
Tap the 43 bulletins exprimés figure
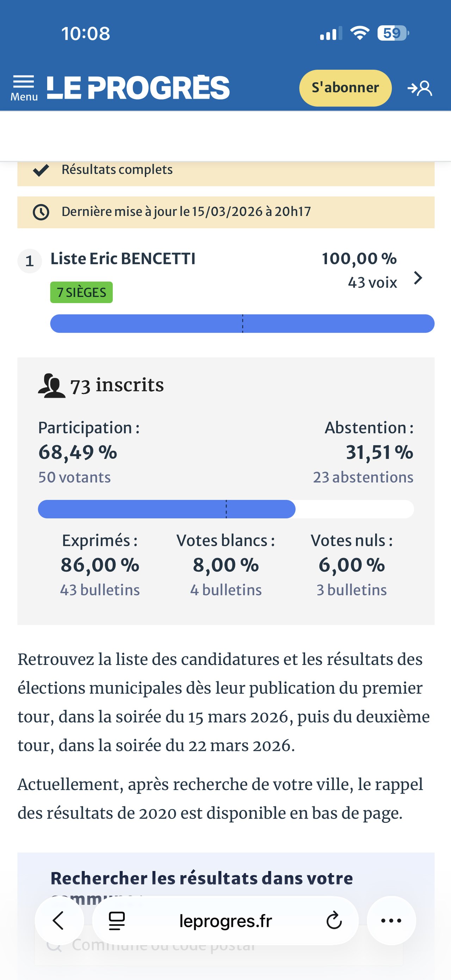100,590
